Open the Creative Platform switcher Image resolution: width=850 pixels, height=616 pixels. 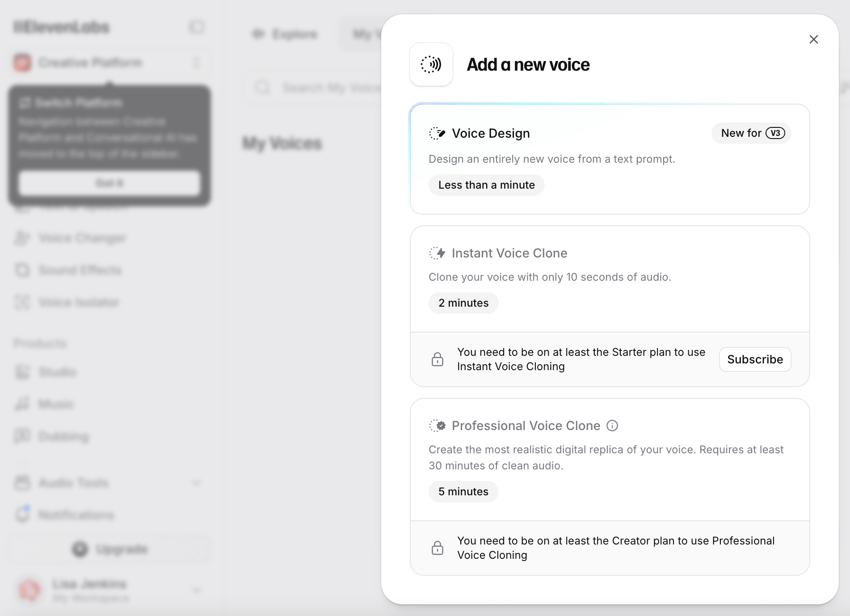tap(197, 62)
